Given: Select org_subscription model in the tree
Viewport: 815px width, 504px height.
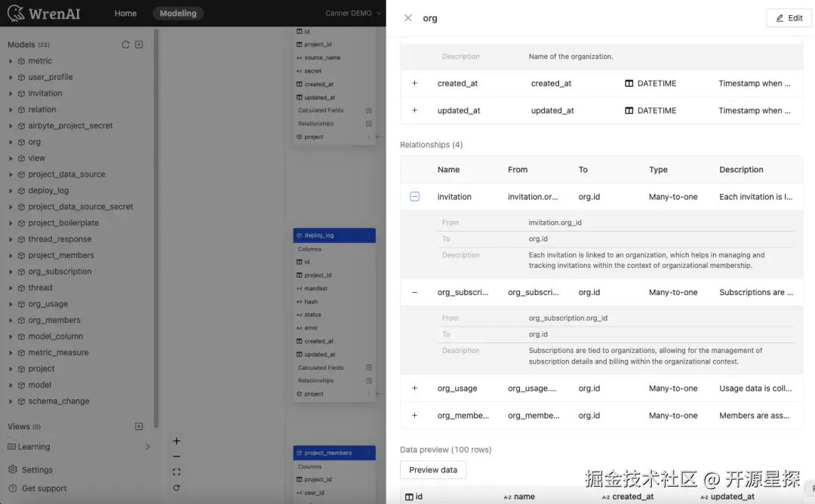Looking at the screenshot, I should tap(60, 272).
